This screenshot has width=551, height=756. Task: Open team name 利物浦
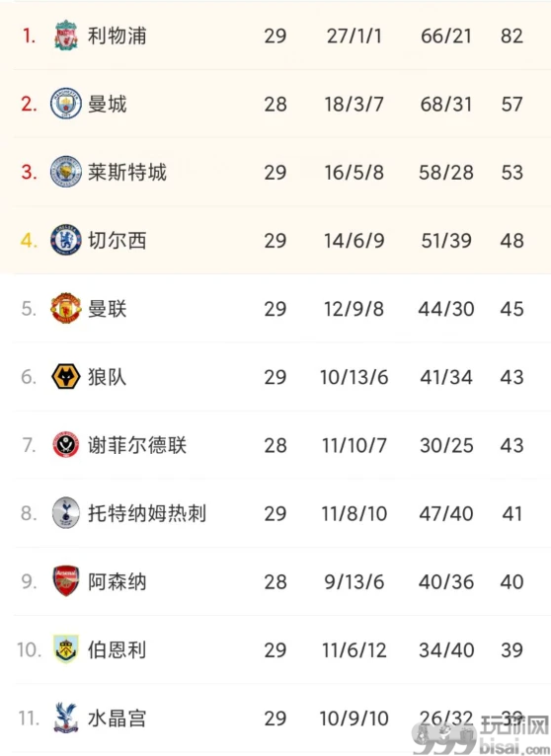[118, 36]
